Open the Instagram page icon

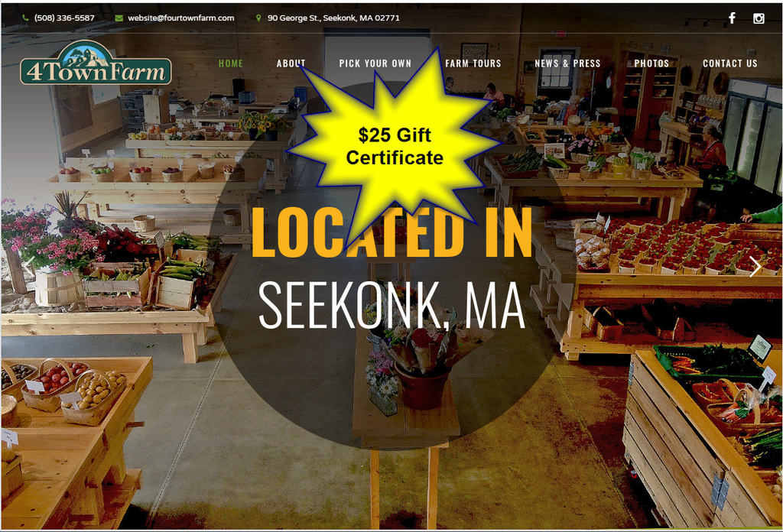tap(759, 18)
